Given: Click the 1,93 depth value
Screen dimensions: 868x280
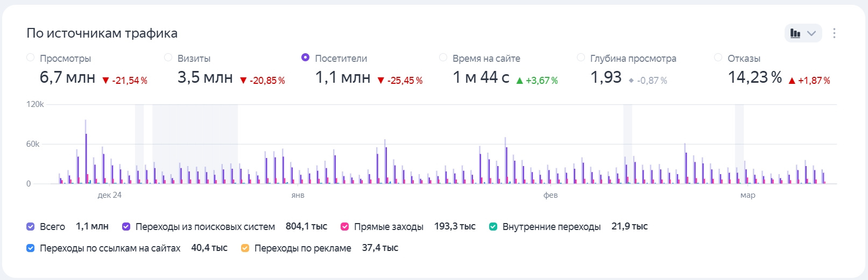Looking at the screenshot, I should coord(606,77).
